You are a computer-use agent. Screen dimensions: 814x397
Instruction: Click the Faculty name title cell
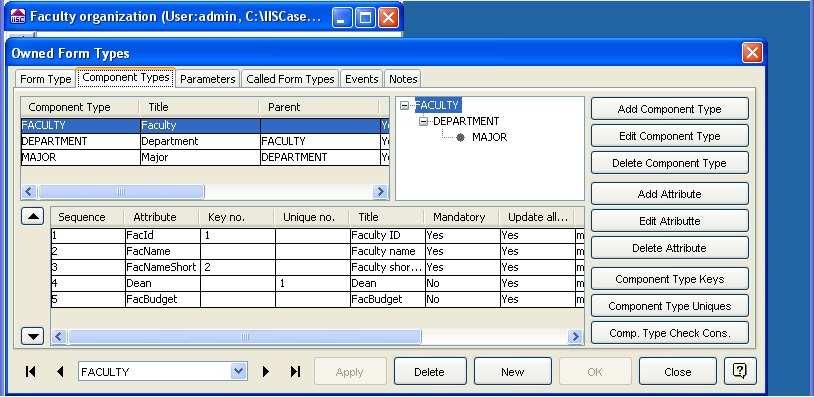[x=387, y=252]
